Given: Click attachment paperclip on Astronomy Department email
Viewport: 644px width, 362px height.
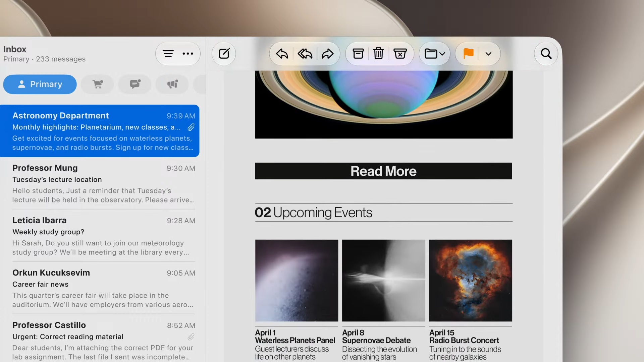Looking at the screenshot, I should [x=191, y=127].
